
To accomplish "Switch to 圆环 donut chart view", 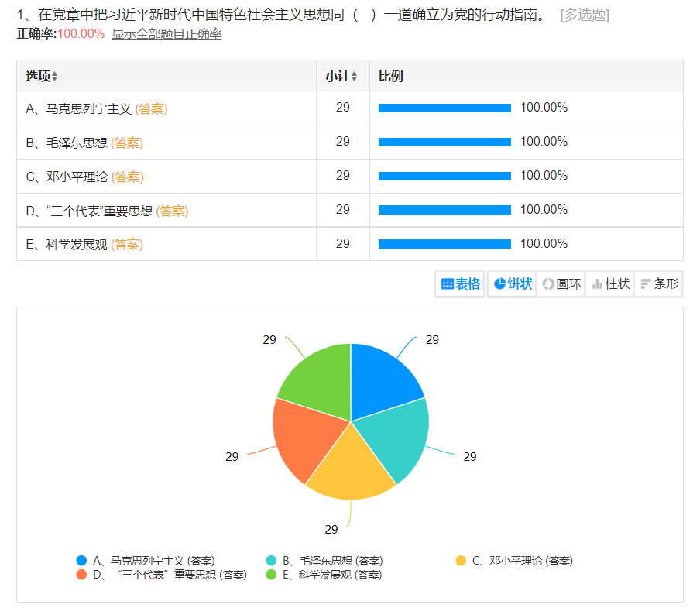I will tap(561, 284).
